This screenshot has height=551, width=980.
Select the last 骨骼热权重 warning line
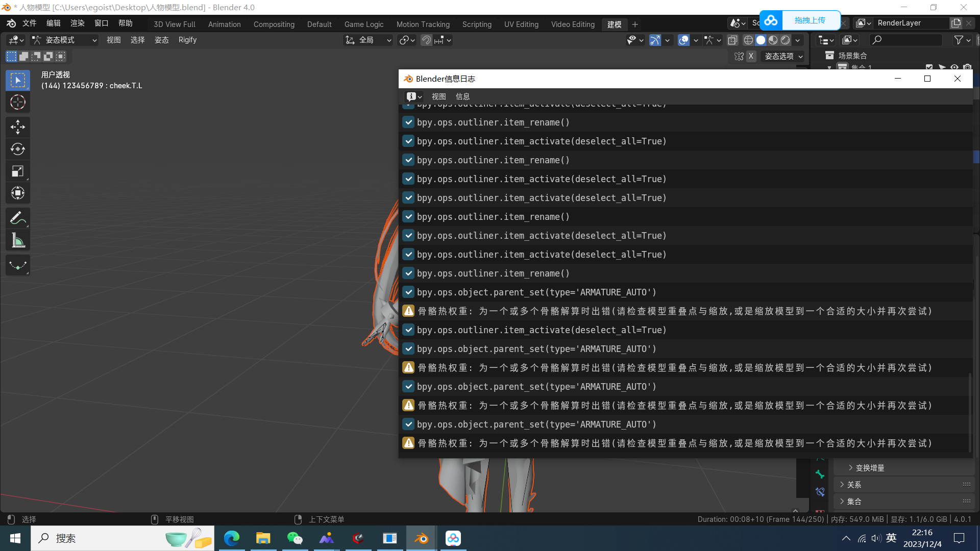[685, 443]
